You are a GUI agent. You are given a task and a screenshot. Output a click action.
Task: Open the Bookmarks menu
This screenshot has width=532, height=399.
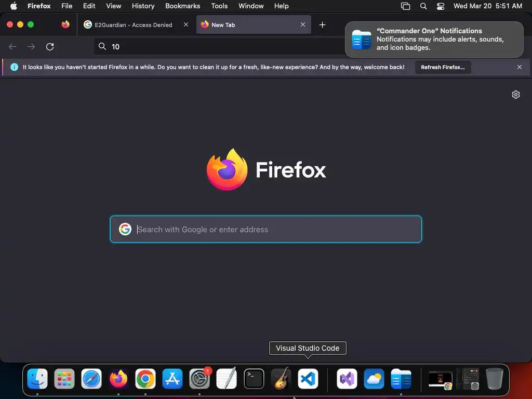click(182, 6)
